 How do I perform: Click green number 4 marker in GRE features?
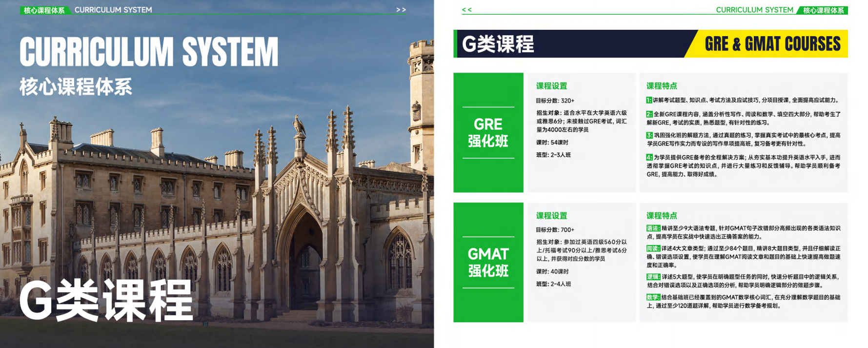pyautogui.click(x=649, y=157)
